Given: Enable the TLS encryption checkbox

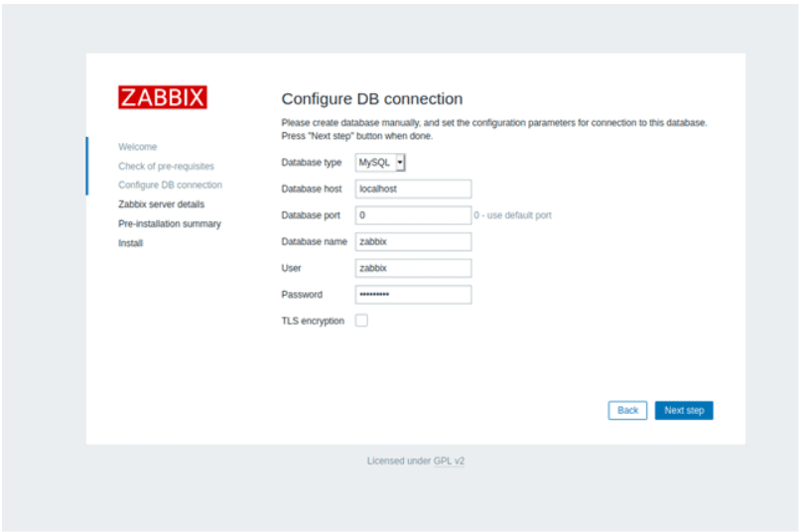Looking at the screenshot, I should pos(361,321).
